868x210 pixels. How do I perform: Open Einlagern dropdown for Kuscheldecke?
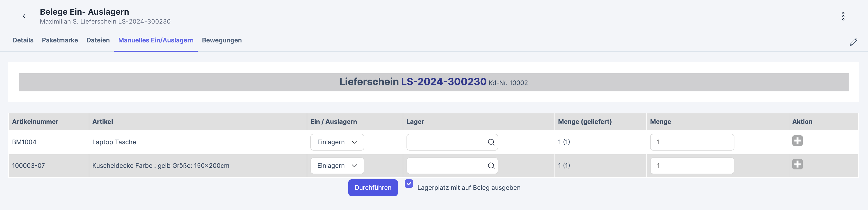pyautogui.click(x=337, y=166)
